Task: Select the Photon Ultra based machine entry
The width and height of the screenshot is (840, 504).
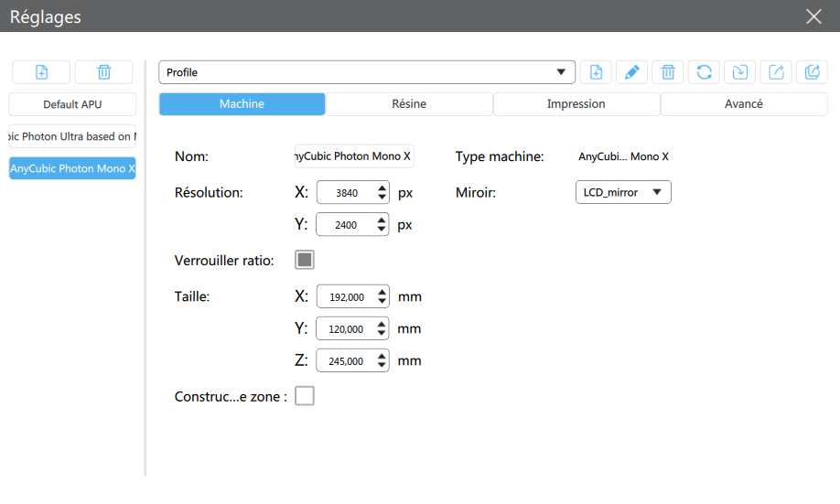Action: 72,136
